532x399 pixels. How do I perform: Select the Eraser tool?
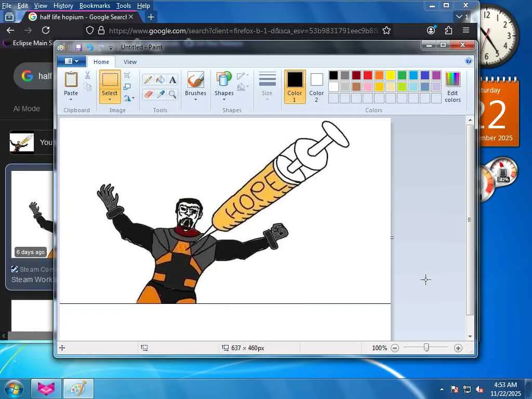click(148, 94)
